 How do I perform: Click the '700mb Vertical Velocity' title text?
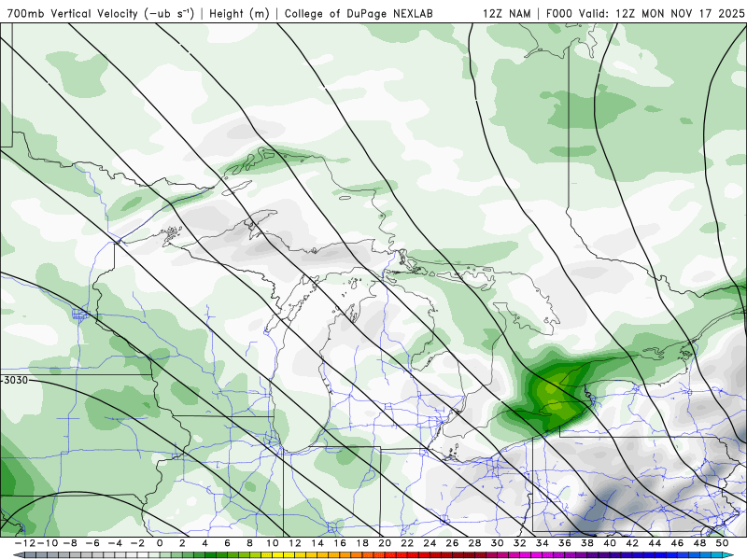[73, 13]
